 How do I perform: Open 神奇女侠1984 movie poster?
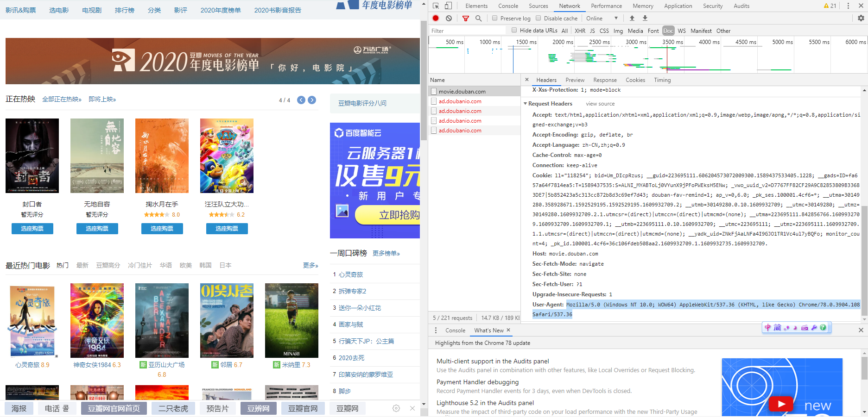coord(97,320)
